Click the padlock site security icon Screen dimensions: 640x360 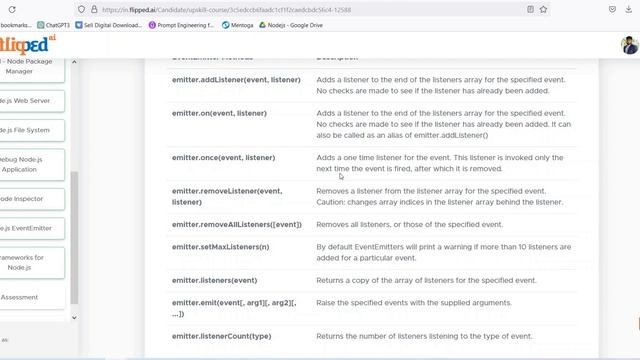pos(94,9)
